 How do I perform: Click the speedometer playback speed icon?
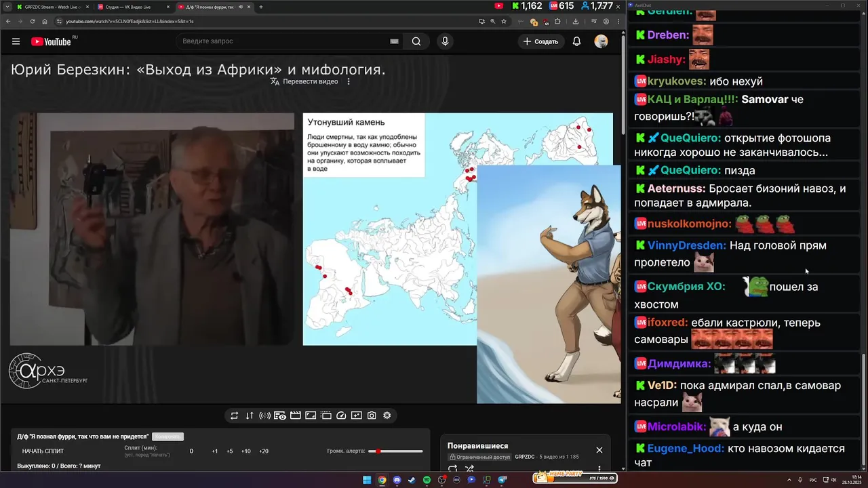341,415
